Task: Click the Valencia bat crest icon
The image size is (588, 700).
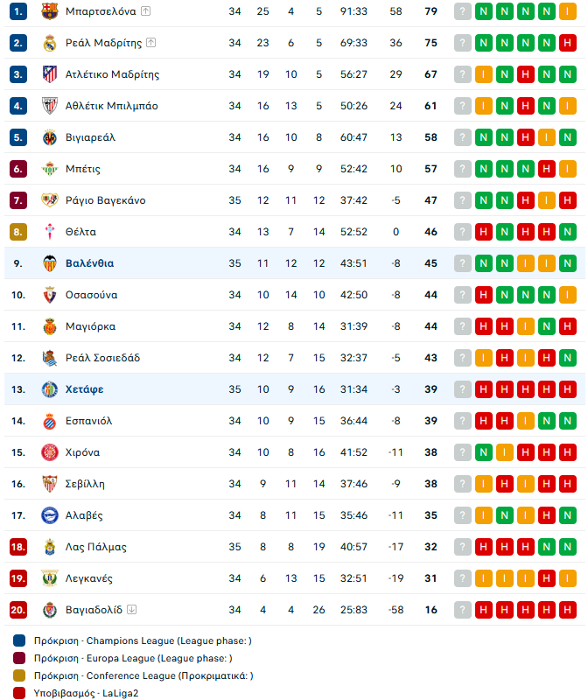Action: pos(50,263)
